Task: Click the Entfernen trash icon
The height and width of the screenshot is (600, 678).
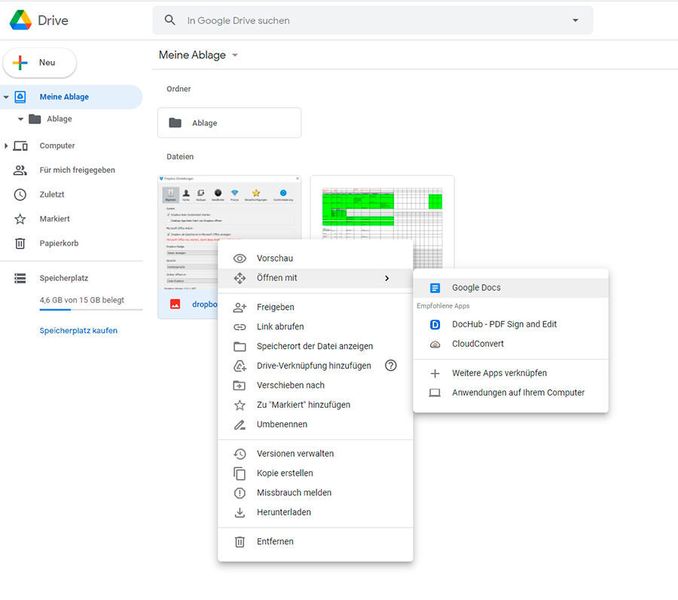Action: (240, 542)
